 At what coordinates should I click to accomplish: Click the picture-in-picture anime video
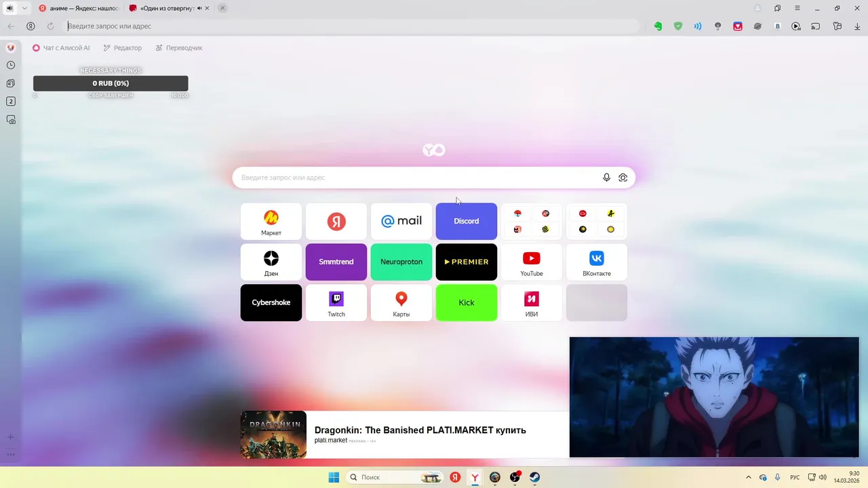pyautogui.click(x=714, y=397)
